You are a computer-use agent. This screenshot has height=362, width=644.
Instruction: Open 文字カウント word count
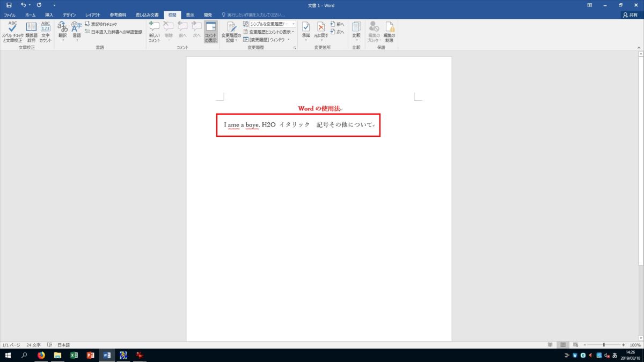[46, 32]
